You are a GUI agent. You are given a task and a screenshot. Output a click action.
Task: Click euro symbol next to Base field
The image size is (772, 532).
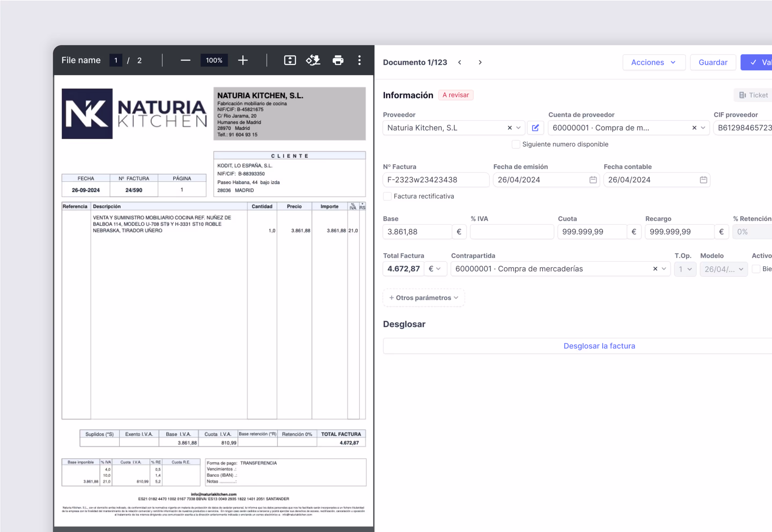tap(459, 232)
